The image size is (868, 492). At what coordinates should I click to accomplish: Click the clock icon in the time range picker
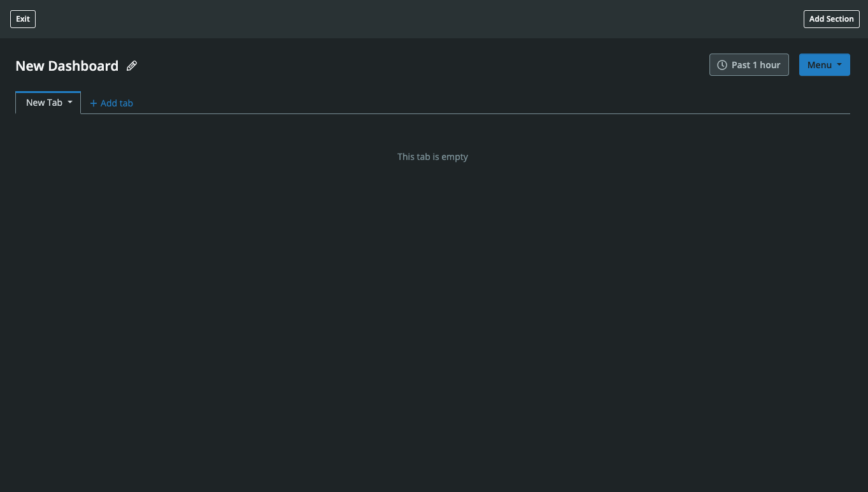click(722, 64)
